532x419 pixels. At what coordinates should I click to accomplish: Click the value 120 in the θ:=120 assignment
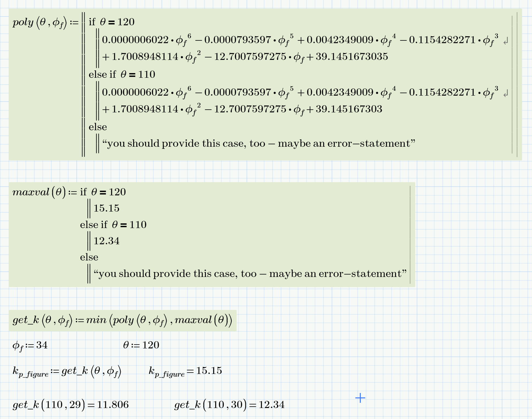pyautogui.click(x=151, y=345)
